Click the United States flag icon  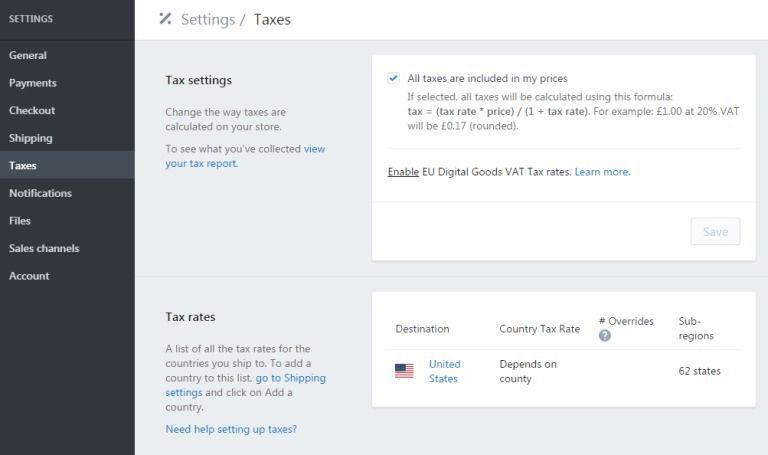click(x=404, y=371)
